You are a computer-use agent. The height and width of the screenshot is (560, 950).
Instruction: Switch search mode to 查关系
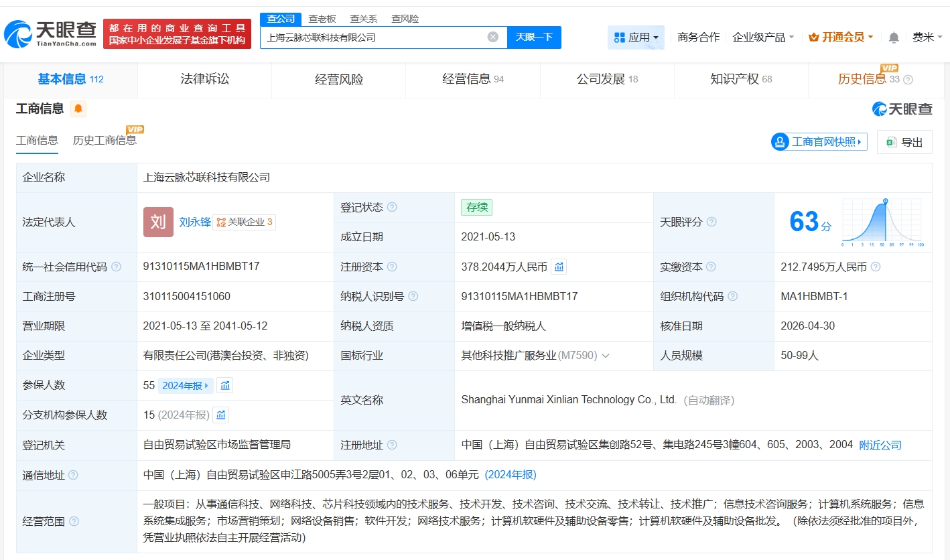(x=364, y=19)
